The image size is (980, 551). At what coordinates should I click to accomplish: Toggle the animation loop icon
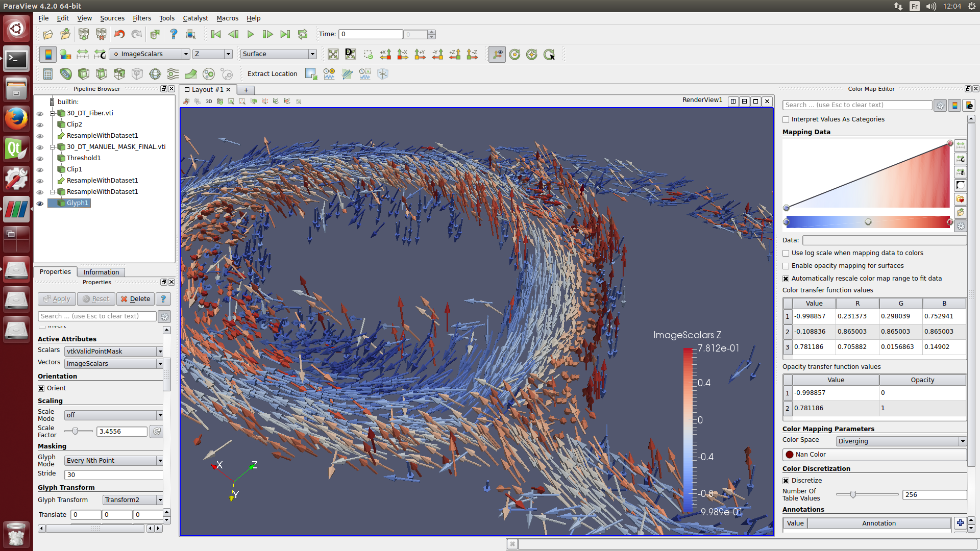(x=303, y=34)
